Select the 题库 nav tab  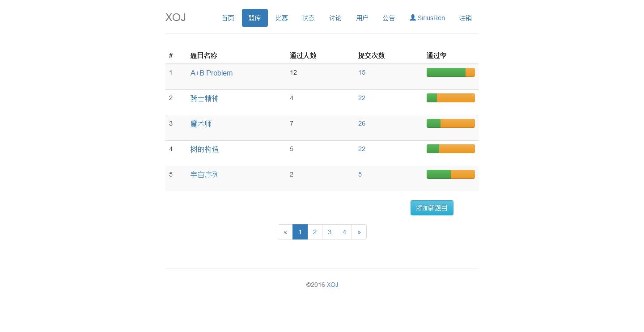[x=255, y=18]
